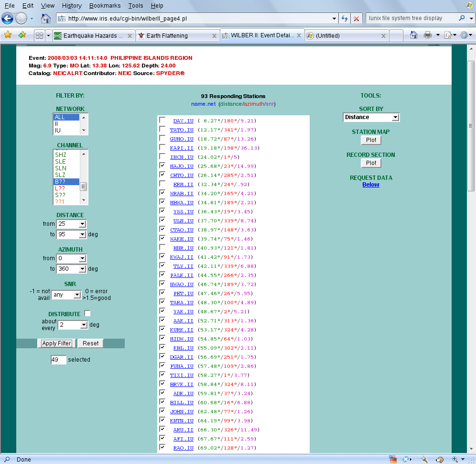This screenshot has width=476, height=464.
Task: Click the add-bookmark star with plus
Action: click(x=22, y=35)
